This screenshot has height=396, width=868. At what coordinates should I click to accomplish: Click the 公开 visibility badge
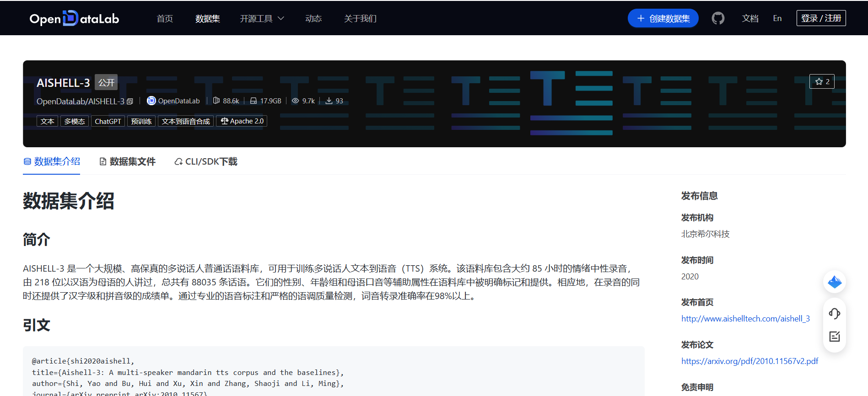coord(106,82)
